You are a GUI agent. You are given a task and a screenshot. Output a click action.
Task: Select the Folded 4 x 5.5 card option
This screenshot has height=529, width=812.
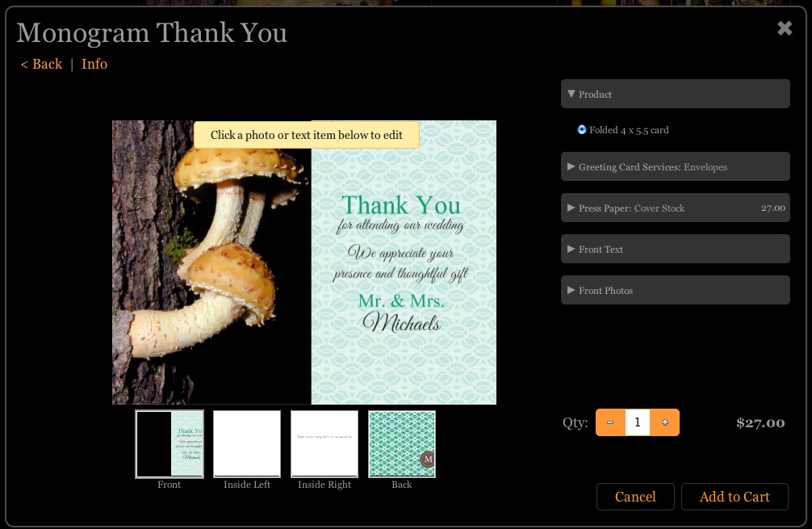[x=582, y=129]
